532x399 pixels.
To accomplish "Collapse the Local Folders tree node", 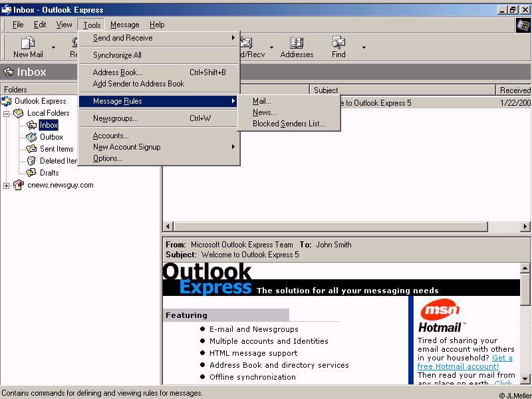I will [x=7, y=113].
